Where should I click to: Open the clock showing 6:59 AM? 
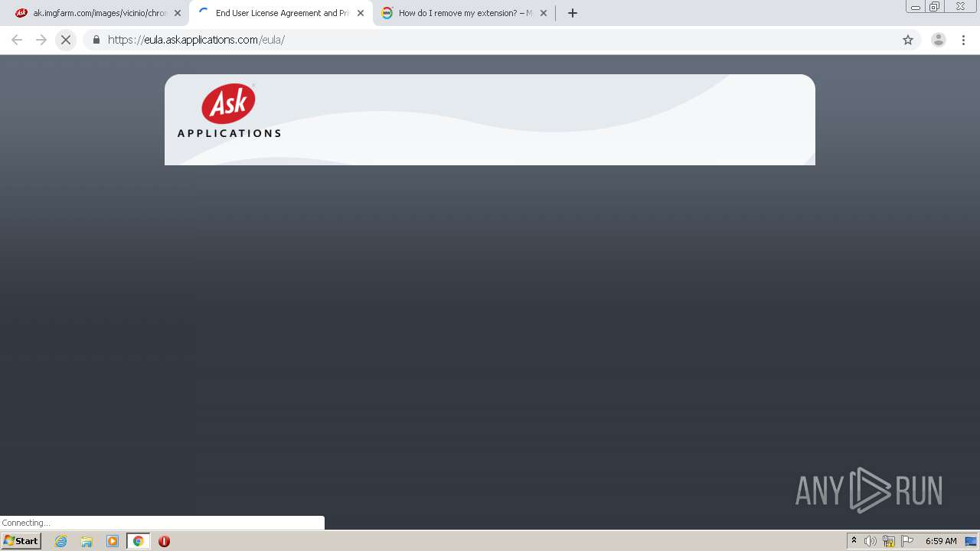click(941, 541)
